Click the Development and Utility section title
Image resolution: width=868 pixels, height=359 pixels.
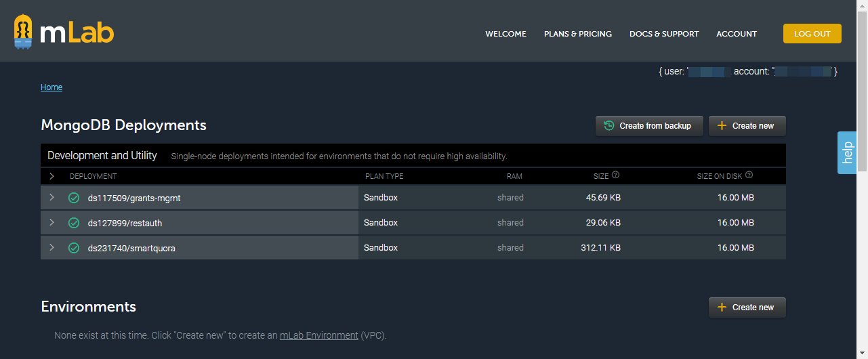pos(102,156)
